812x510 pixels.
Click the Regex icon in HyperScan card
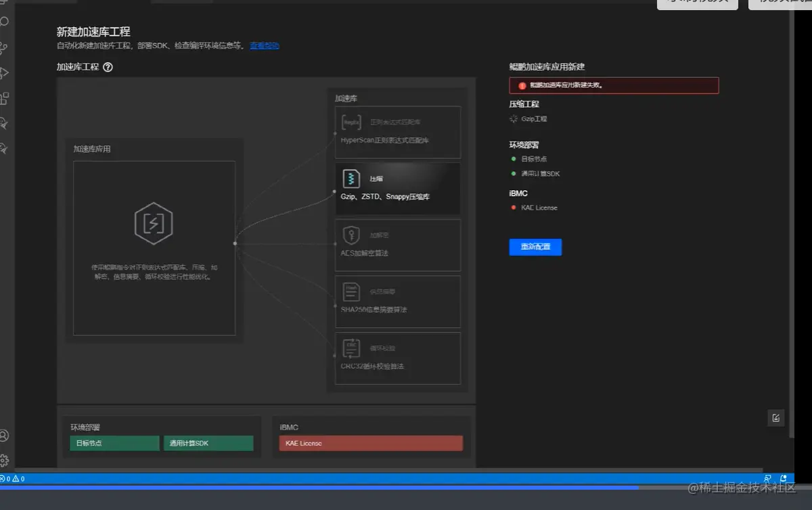pyautogui.click(x=351, y=122)
